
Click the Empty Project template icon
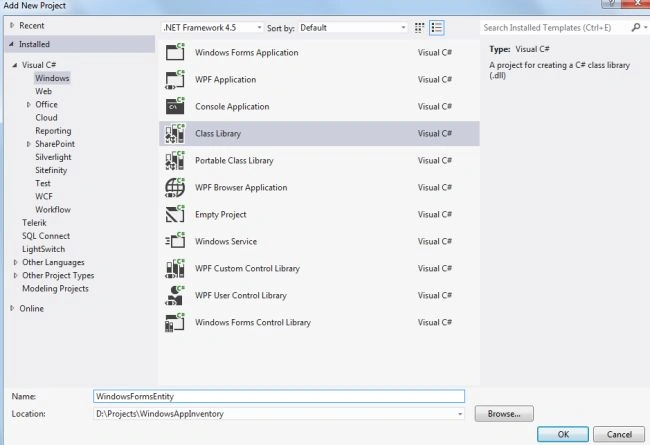pos(175,214)
